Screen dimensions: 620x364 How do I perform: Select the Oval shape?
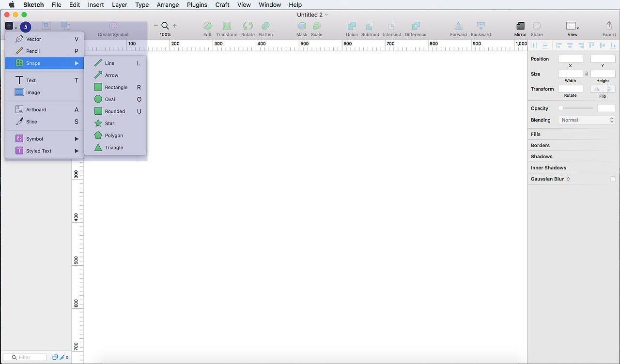click(x=115, y=99)
